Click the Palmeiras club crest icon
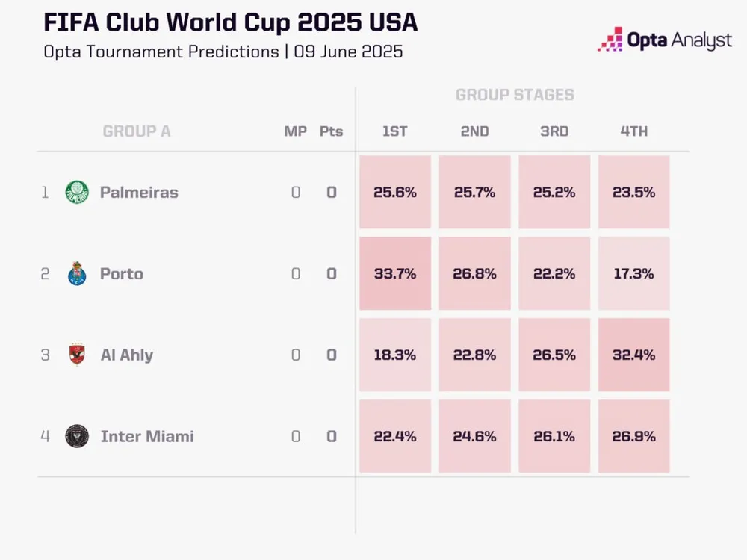The image size is (747, 560). [x=76, y=192]
